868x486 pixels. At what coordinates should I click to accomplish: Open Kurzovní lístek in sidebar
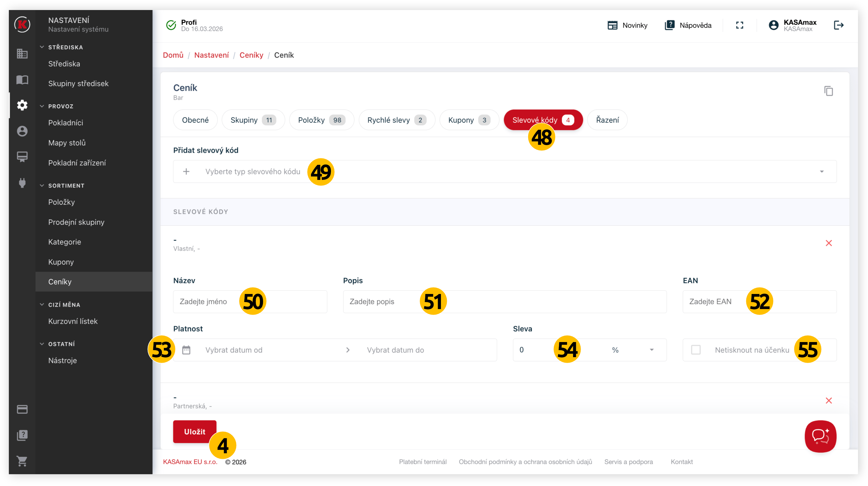pyautogui.click(x=73, y=321)
